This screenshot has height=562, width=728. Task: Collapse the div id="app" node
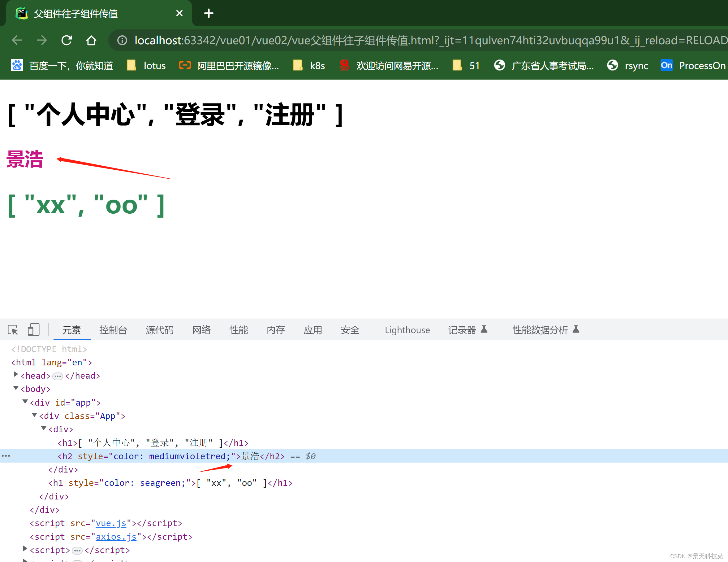[25, 401]
